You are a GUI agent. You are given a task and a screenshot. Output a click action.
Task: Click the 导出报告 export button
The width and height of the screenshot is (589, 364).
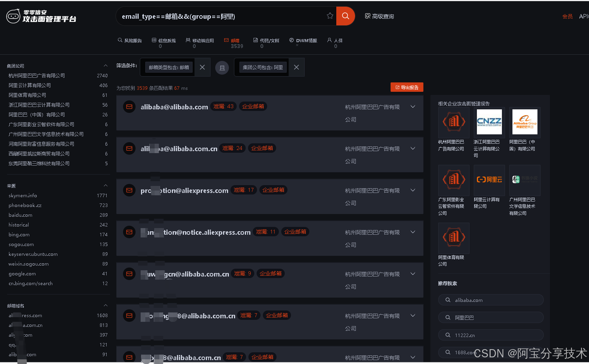pos(407,87)
